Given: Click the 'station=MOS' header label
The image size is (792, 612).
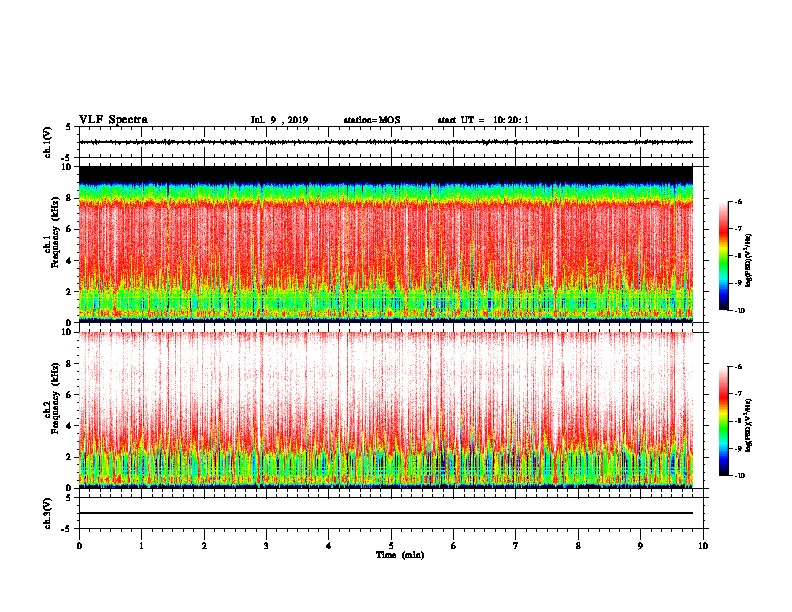Looking at the screenshot, I should tap(372, 120).
